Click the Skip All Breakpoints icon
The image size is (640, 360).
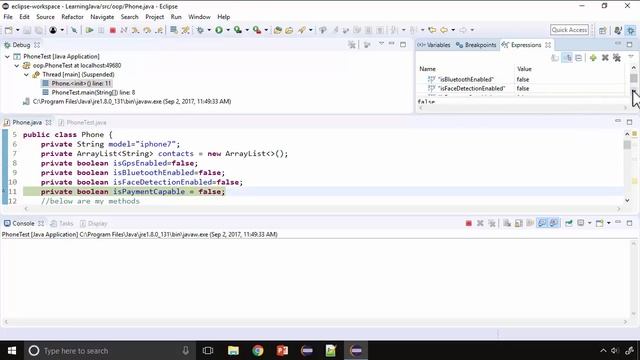point(74,30)
